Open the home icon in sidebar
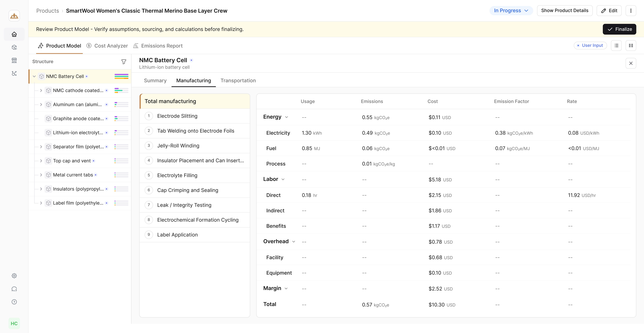Screen dimensions: 644x333 [x=14, y=34]
